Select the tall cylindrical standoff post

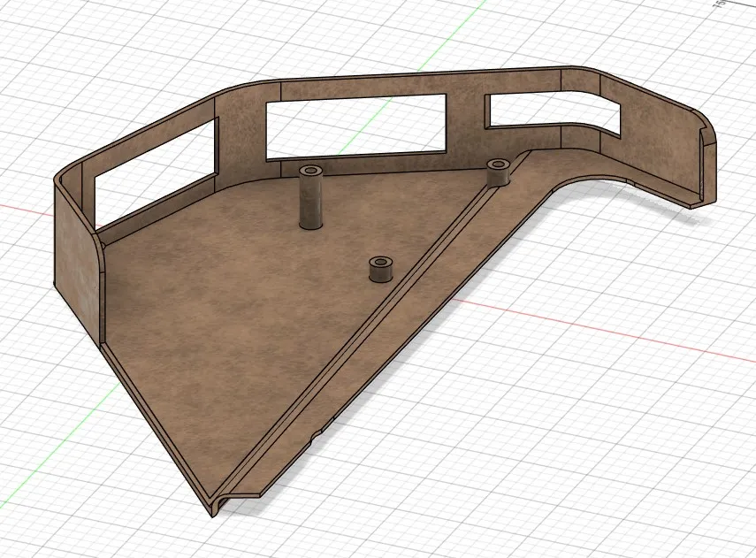click(310, 197)
